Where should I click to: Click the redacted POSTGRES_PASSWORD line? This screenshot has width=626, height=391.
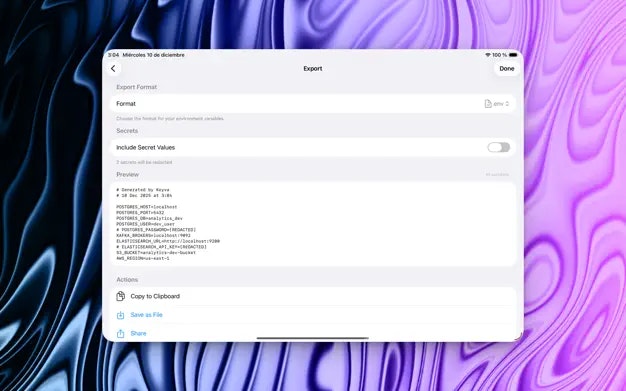click(x=156, y=230)
